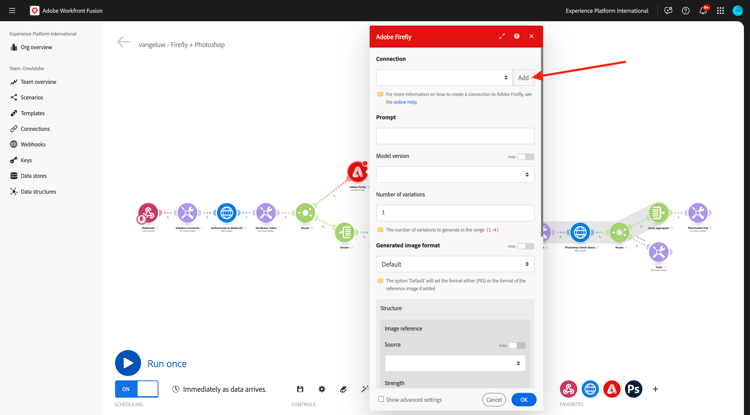Select the Photoshop Check Status module
This screenshot has height=415, width=750.
580,232
